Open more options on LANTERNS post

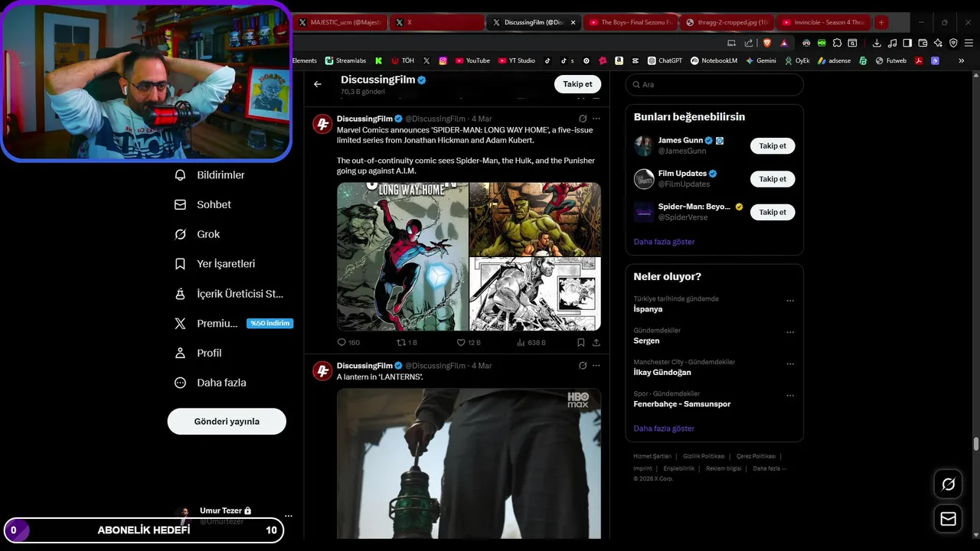pos(596,366)
